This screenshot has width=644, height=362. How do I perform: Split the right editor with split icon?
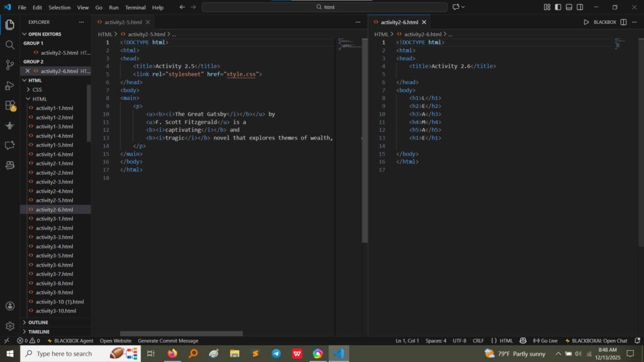coord(623,22)
